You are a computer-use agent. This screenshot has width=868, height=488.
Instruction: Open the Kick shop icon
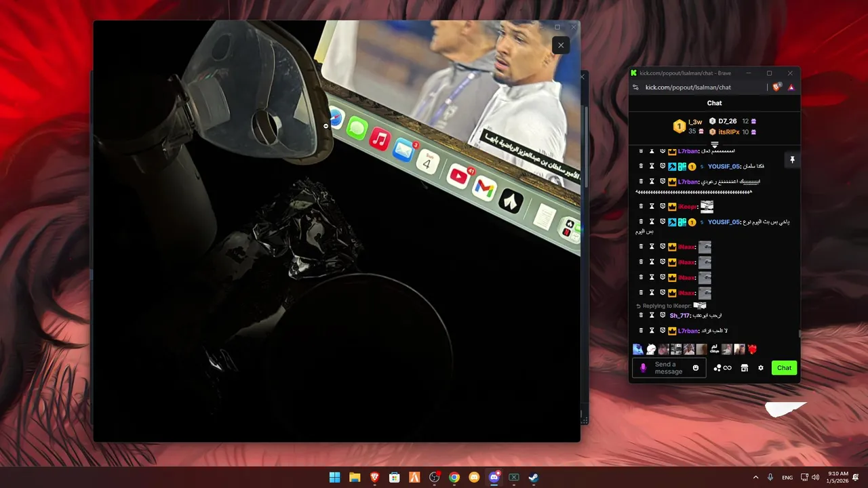click(x=744, y=368)
